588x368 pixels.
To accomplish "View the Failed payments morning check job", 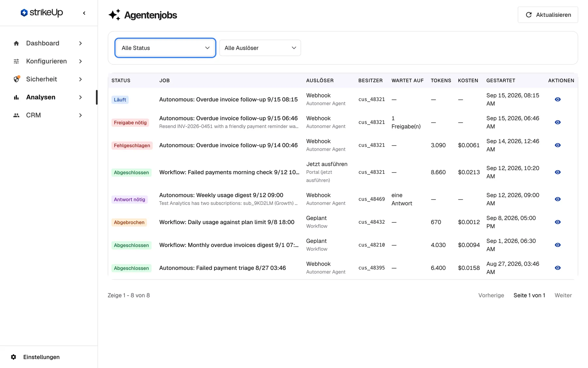I will (558, 172).
